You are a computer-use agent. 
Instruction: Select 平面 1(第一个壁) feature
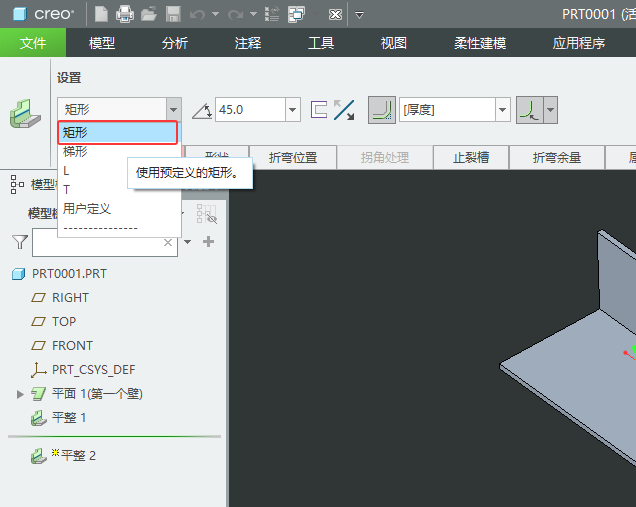point(97,394)
